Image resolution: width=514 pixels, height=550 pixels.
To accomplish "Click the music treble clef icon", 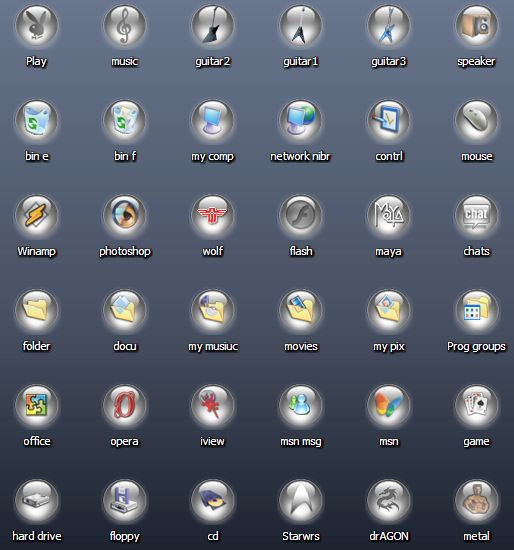I will (x=125, y=25).
